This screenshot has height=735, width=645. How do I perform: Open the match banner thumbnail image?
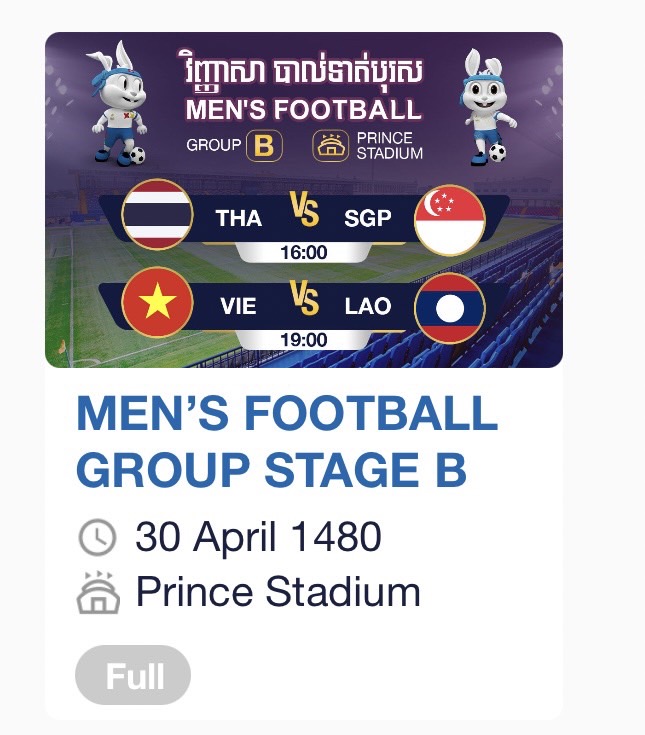[x=304, y=200]
